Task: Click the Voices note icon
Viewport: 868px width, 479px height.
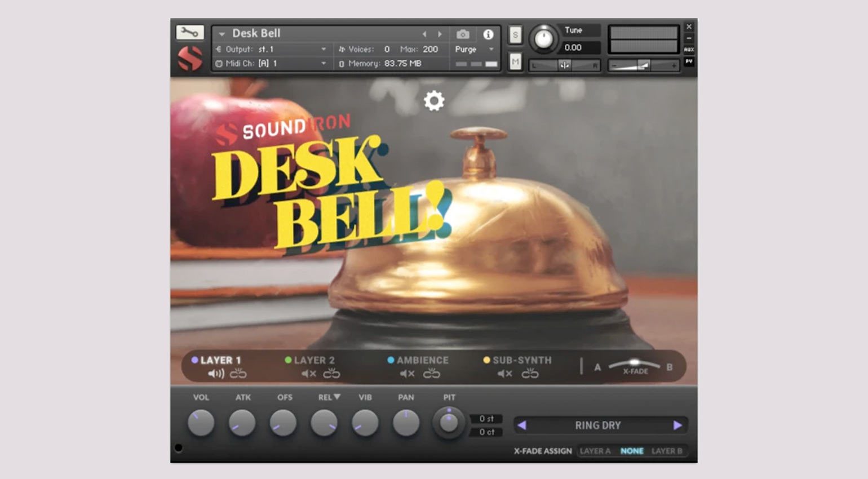Action: pos(342,49)
